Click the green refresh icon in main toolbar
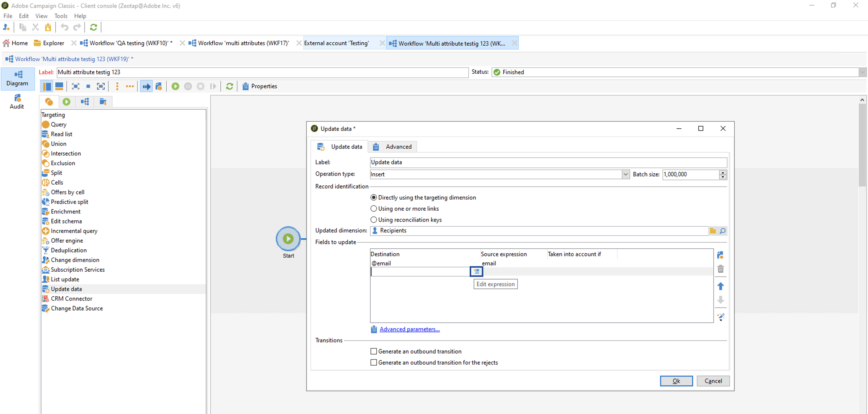868x414 pixels. coord(93,27)
